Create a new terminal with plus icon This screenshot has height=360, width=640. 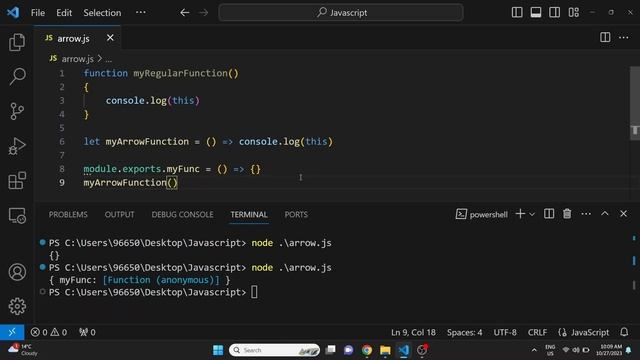[520, 214]
